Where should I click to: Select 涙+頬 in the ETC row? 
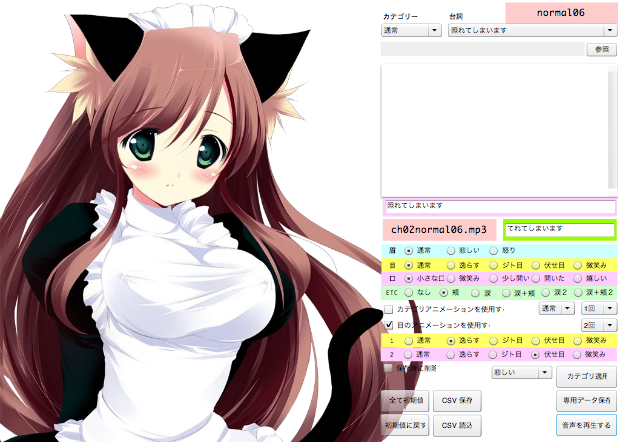tap(506, 293)
